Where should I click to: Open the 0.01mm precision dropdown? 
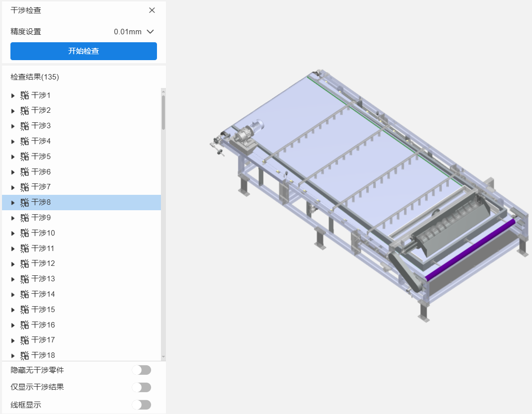[134, 32]
